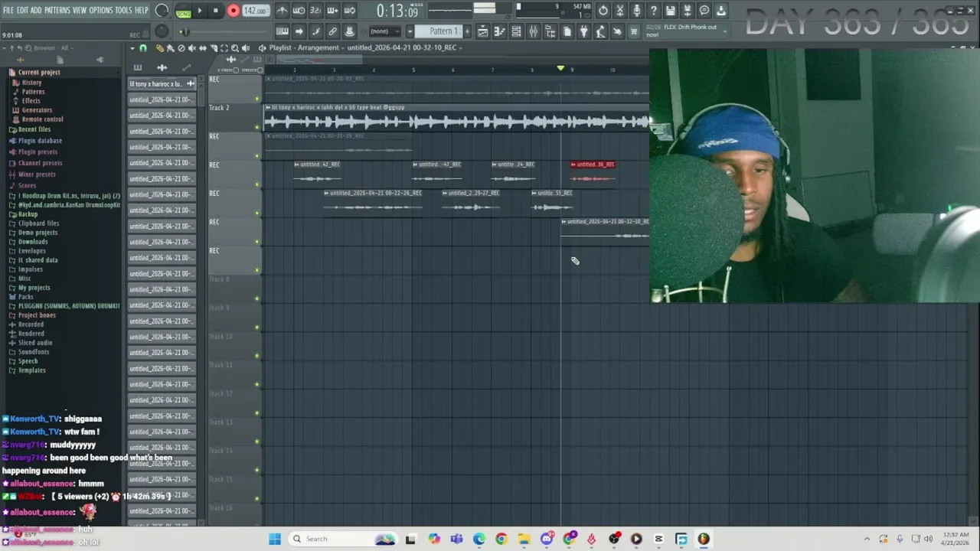Screen dimensions: 980x551
Task: Open the PATTERNS menu
Action: point(57,11)
